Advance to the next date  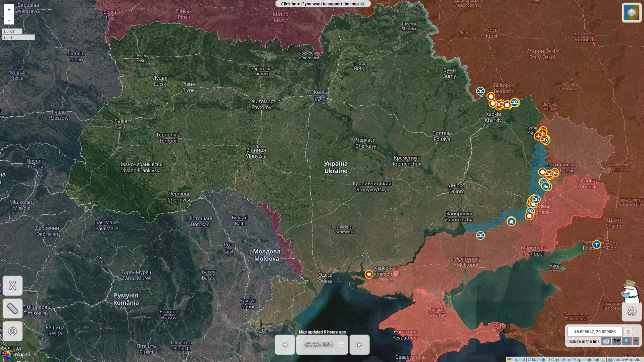[x=359, y=345]
